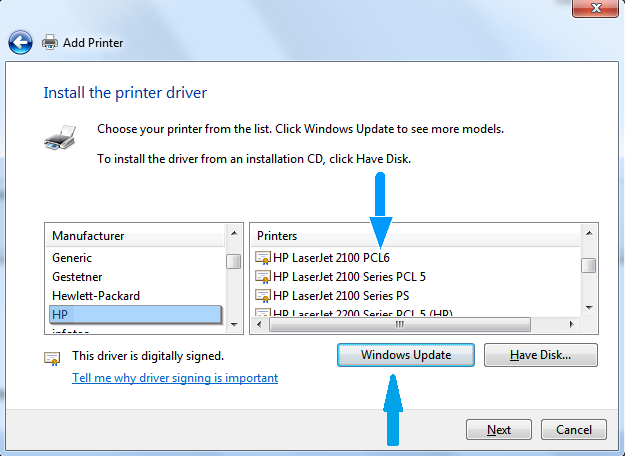Viewport: 625px width, 456px height.
Task: Choose HP LaserJet 2100 Series PS
Action: [x=341, y=296]
